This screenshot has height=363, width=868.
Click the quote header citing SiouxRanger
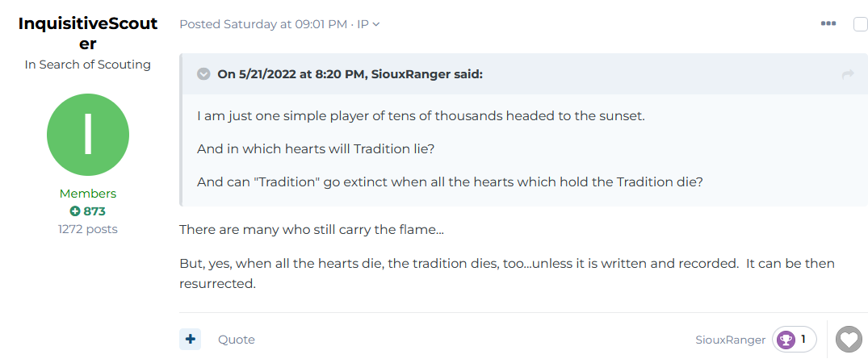(350, 74)
